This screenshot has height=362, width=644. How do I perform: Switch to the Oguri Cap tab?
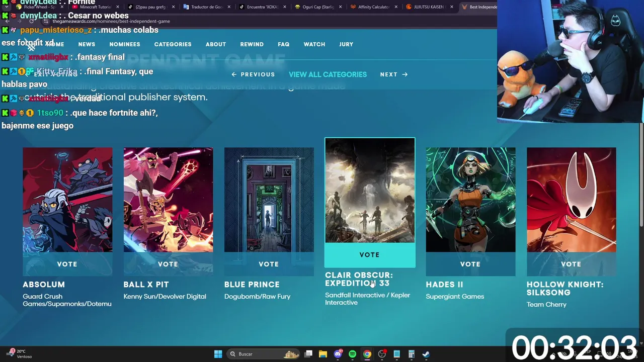coord(317,7)
